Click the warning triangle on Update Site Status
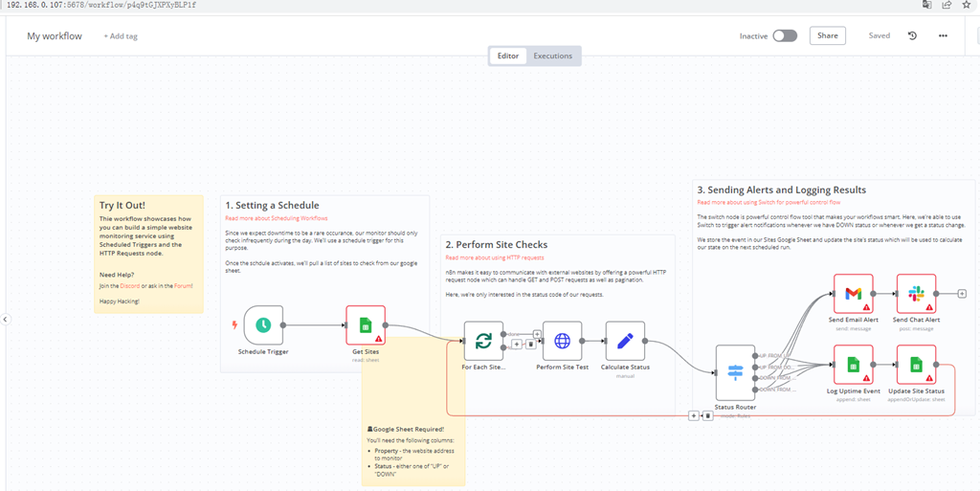Screen dimensions: 980x491 coord(928,378)
